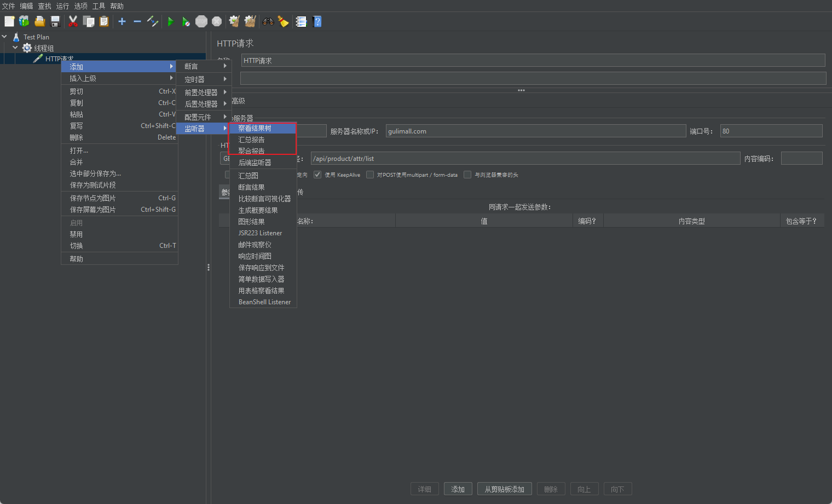The image size is (832, 504).
Task: Click the Clear broom icon
Action: coord(234,21)
